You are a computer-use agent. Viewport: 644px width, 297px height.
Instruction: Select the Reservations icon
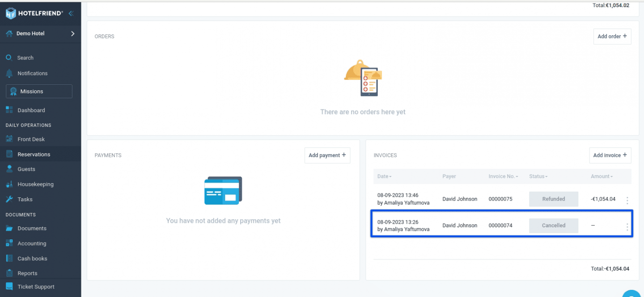(x=10, y=154)
